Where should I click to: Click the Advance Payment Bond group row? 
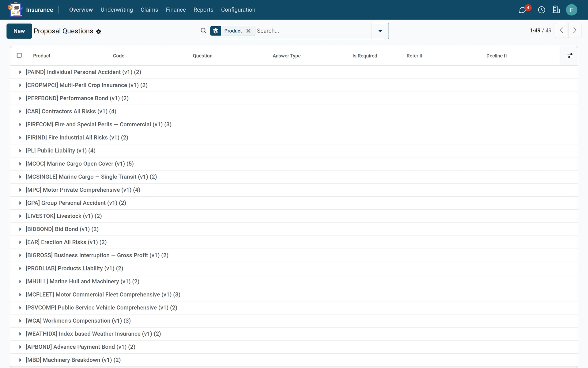click(294, 347)
